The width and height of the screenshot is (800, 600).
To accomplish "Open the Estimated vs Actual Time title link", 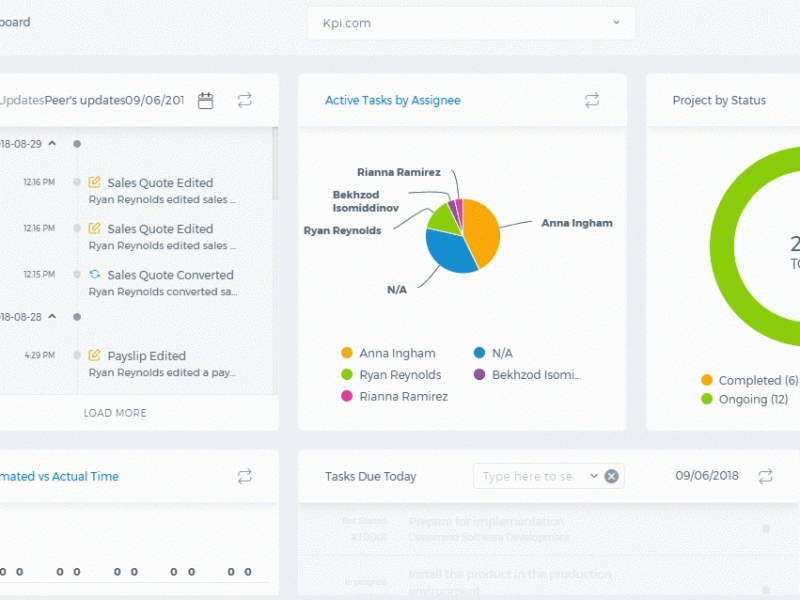I will point(59,476).
